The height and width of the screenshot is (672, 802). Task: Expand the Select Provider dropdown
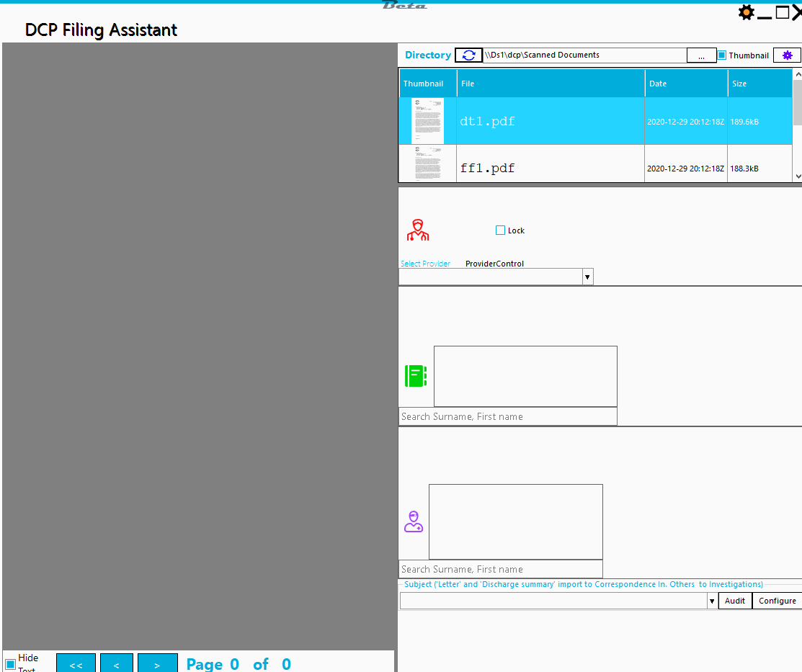[x=587, y=277]
